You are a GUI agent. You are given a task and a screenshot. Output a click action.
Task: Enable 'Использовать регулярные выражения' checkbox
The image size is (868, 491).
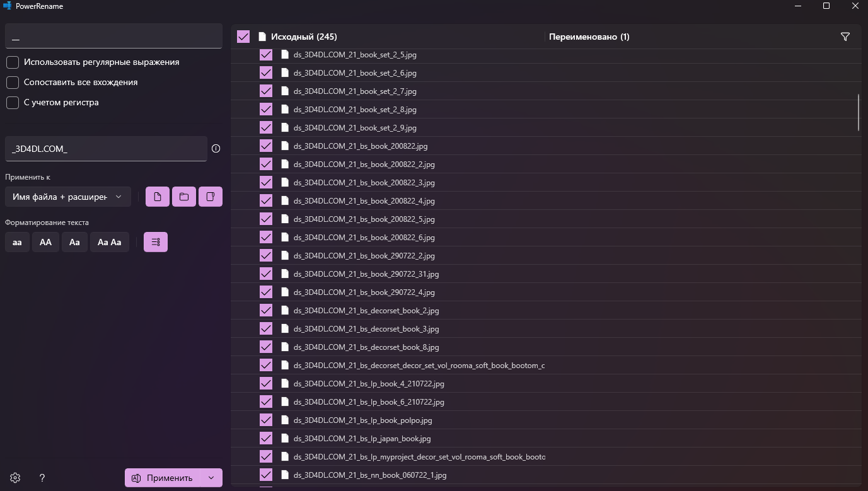click(x=13, y=62)
